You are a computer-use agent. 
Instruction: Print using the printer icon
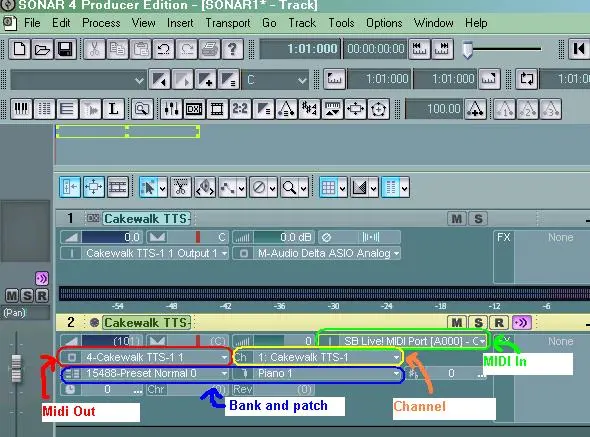[209, 49]
